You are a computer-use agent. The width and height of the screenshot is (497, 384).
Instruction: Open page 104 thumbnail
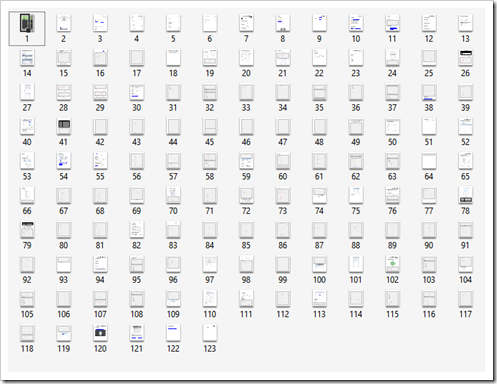pyautogui.click(x=465, y=264)
